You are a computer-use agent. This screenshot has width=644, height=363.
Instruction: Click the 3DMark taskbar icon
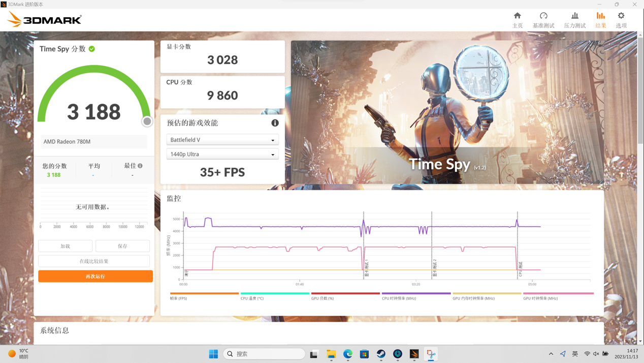pos(414,354)
